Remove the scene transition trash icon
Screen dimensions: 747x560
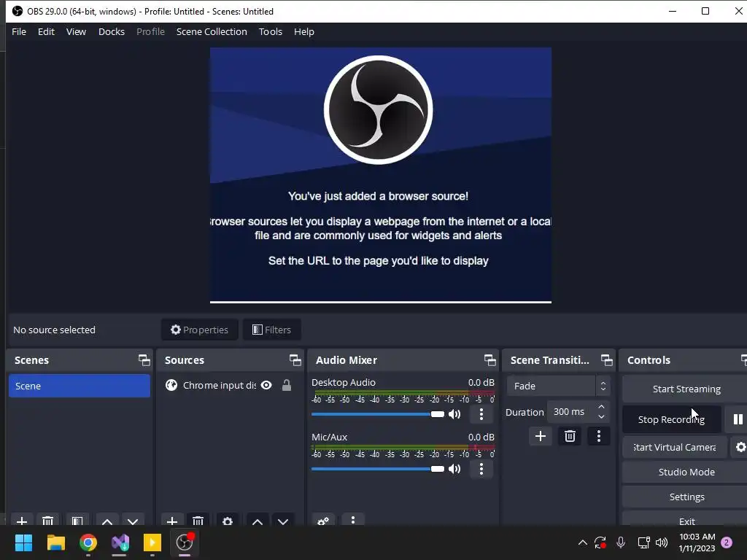point(570,436)
